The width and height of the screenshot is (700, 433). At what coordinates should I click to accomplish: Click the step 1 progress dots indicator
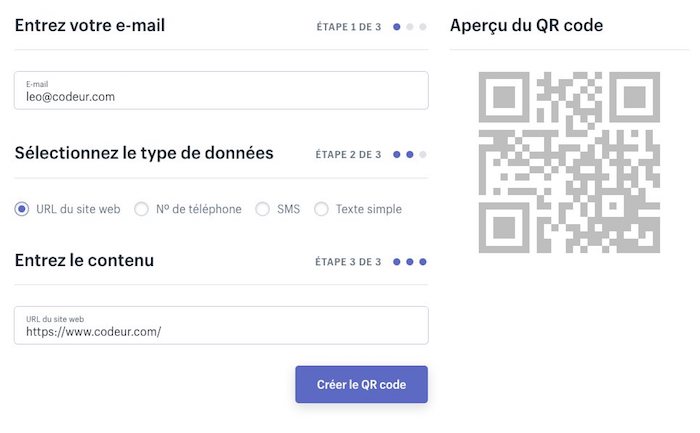point(410,27)
